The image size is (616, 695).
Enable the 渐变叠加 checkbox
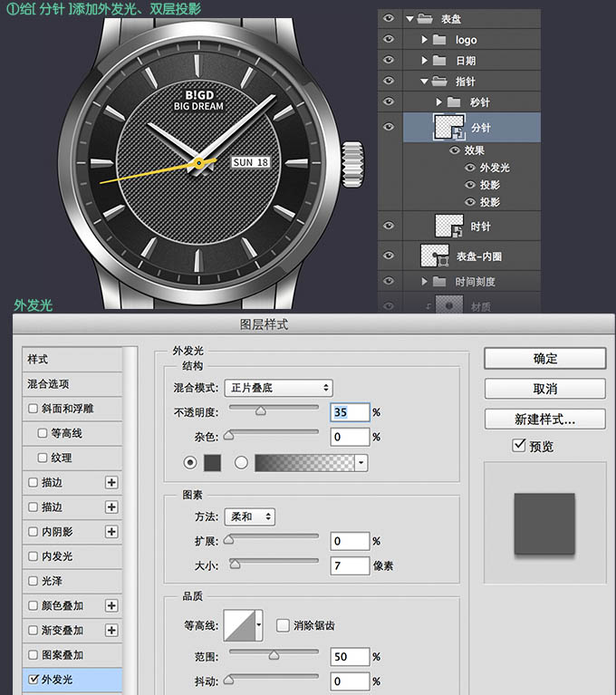(x=33, y=630)
